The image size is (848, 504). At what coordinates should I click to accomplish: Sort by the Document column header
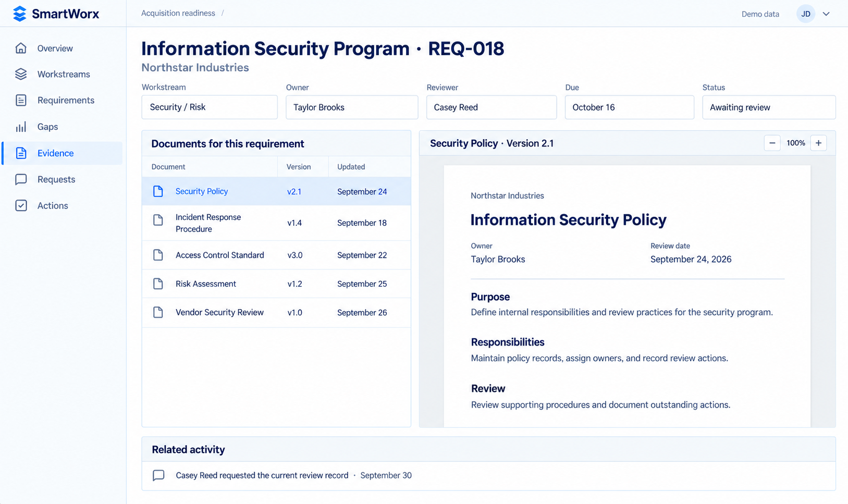[168, 167]
